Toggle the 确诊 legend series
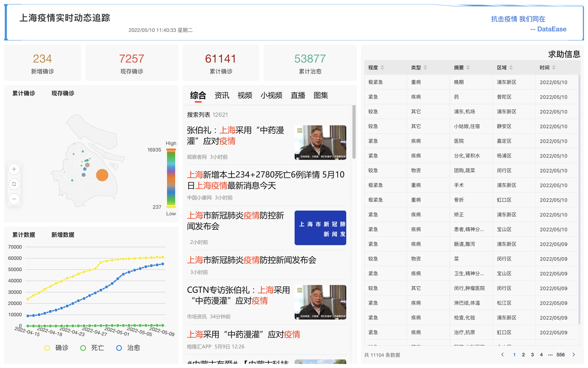This screenshot has height=368, width=588. coord(56,348)
